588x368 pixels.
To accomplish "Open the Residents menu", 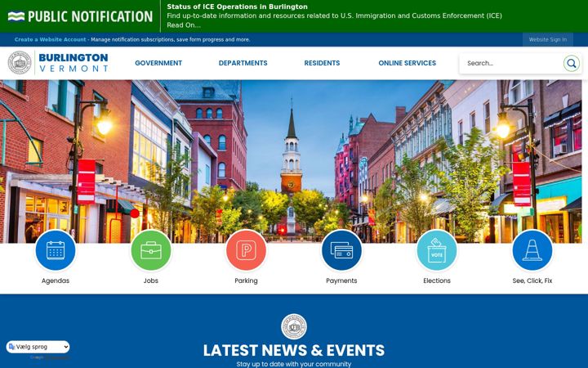I will tap(322, 63).
